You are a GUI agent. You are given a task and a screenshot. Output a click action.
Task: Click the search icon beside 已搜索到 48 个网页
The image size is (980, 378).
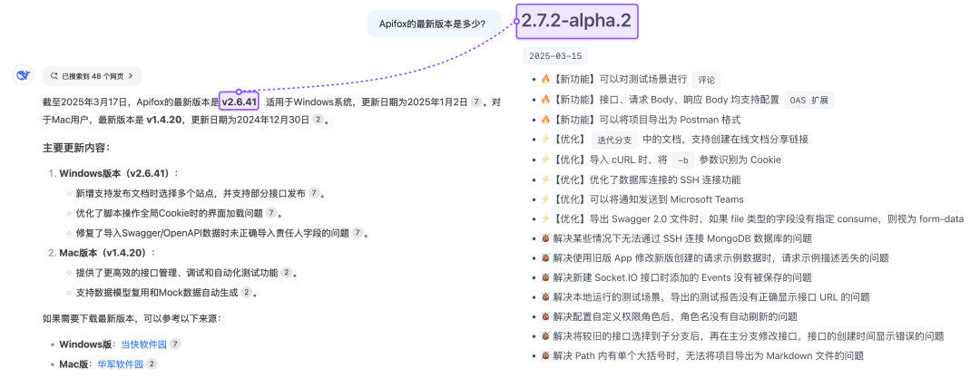click(x=54, y=76)
